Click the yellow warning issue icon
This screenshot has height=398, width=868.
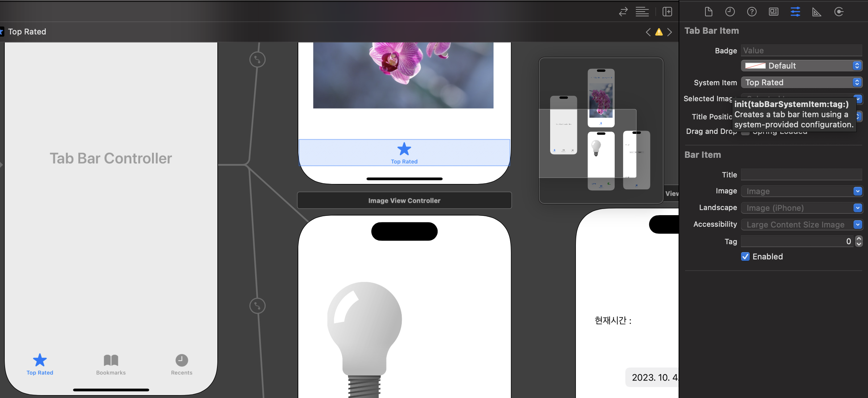pyautogui.click(x=659, y=32)
